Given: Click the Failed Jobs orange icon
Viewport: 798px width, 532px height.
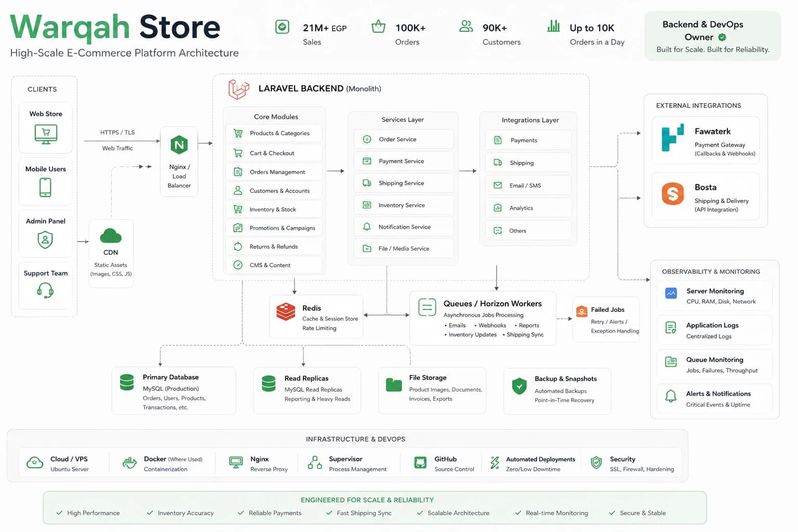Looking at the screenshot, I should [582, 311].
